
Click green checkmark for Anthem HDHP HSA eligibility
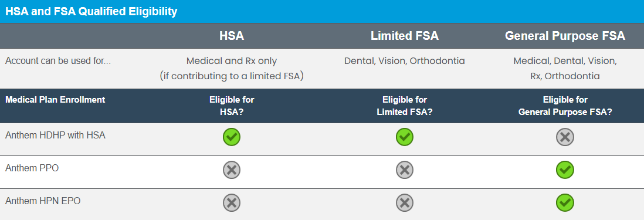coord(232,137)
